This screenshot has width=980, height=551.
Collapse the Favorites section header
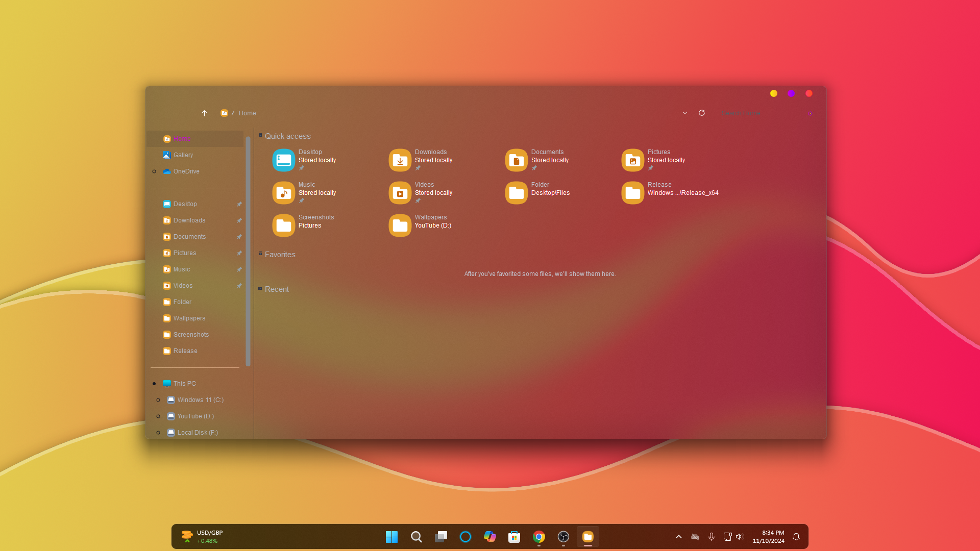coord(261,254)
